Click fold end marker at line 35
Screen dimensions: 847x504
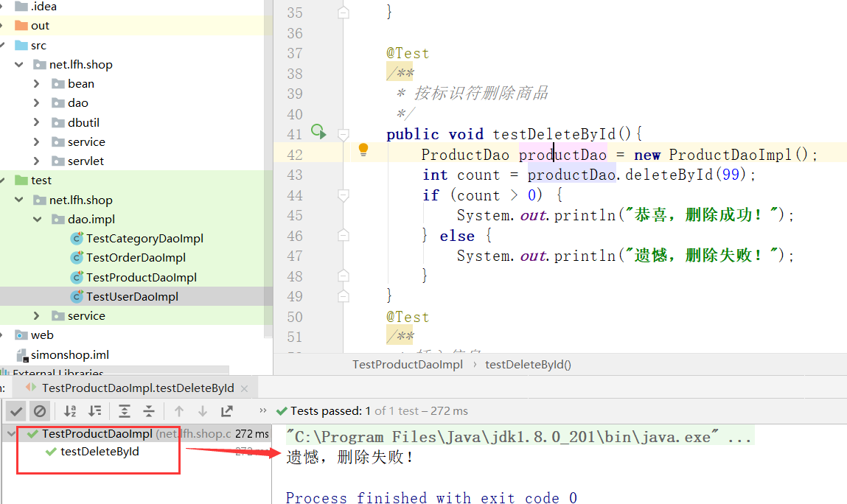344,13
